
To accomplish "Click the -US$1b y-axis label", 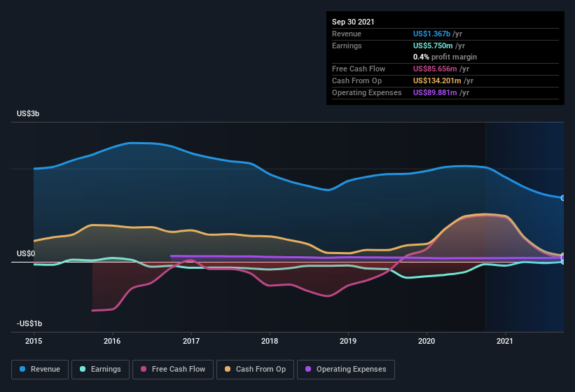I will click(x=29, y=323).
